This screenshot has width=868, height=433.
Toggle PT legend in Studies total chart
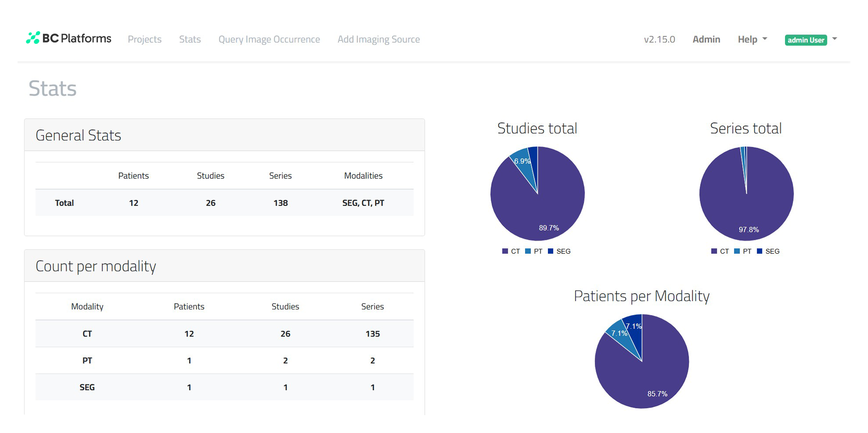534,251
